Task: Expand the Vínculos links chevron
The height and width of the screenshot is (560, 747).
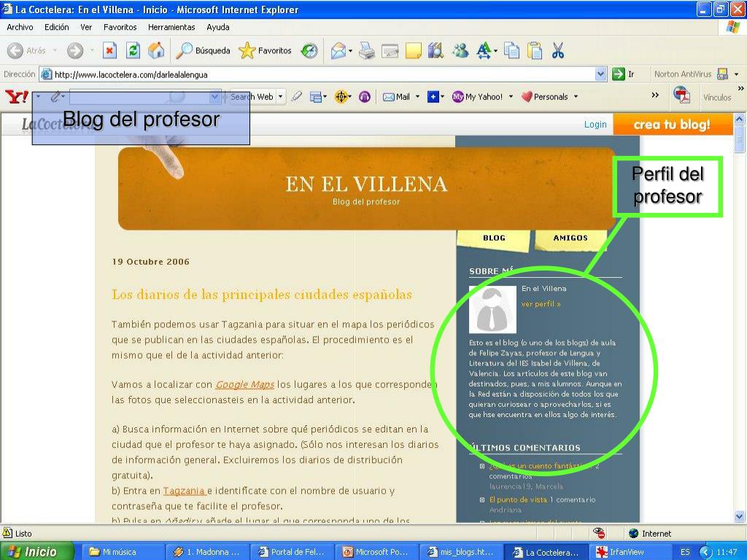Action: pyautogui.click(x=741, y=88)
